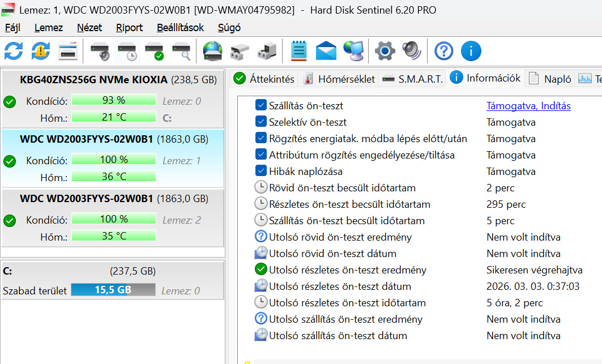Click the green status icon of Lemez: 1
602x364 pixels.
click(10, 161)
